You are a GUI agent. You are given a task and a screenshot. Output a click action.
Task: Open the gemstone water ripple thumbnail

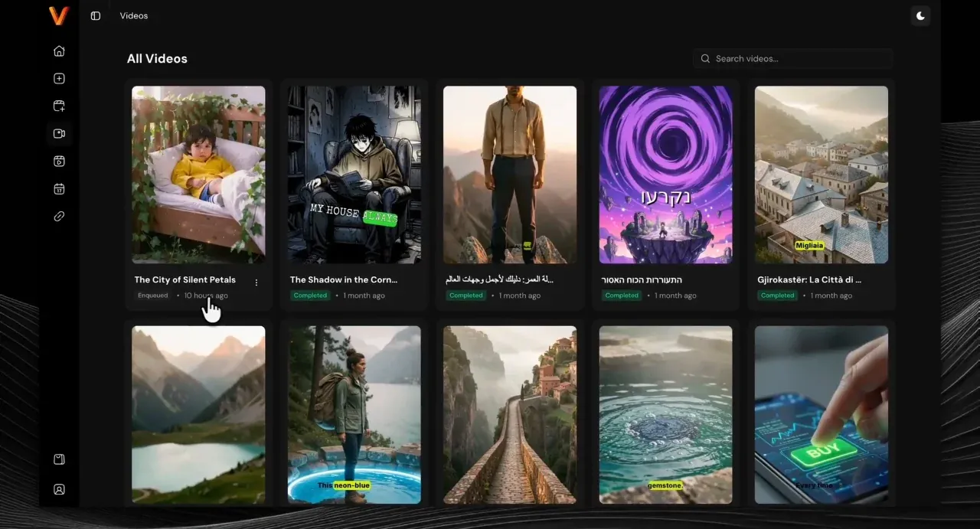[666, 415]
